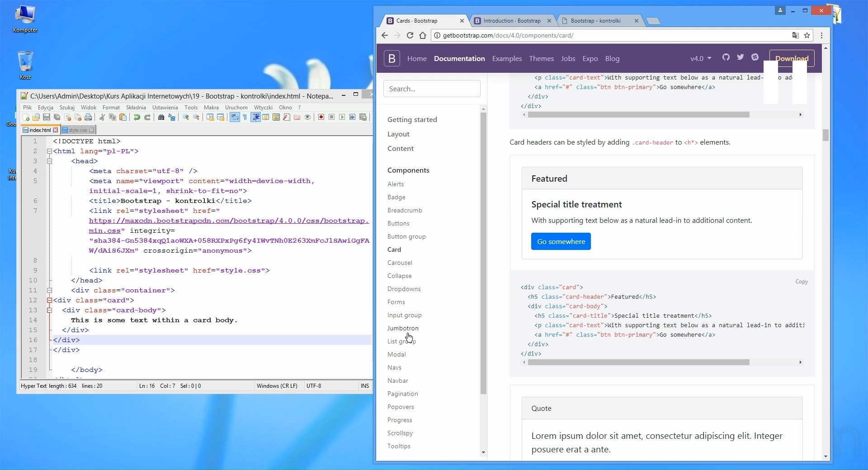Start macro recording with the red record icon
Image resolution: width=868 pixels, height=470 pixels.
321,117
